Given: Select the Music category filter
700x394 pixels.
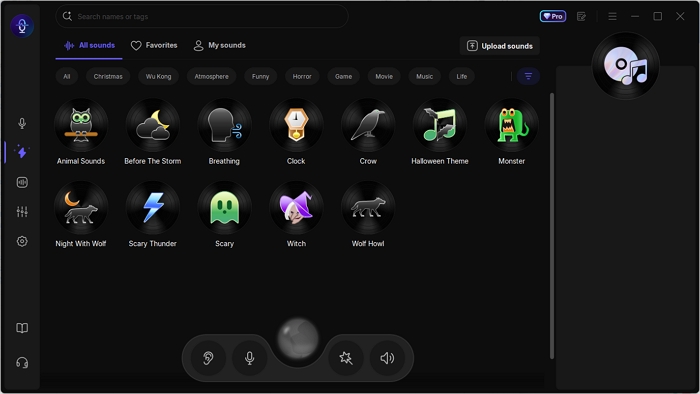Looking at the screenshot, I should [x=425, y=76].
